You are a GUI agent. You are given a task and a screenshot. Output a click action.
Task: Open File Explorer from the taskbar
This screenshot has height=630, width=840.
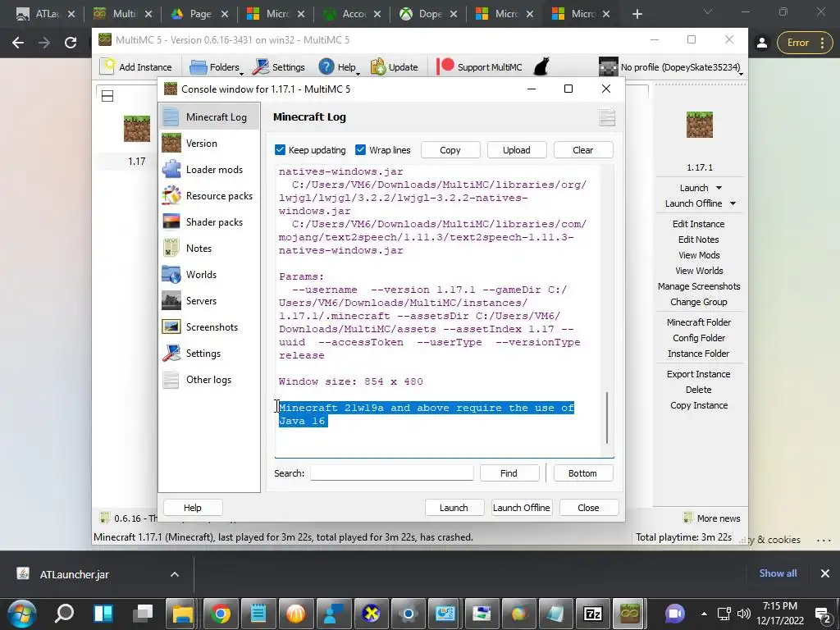click(182, 614)
